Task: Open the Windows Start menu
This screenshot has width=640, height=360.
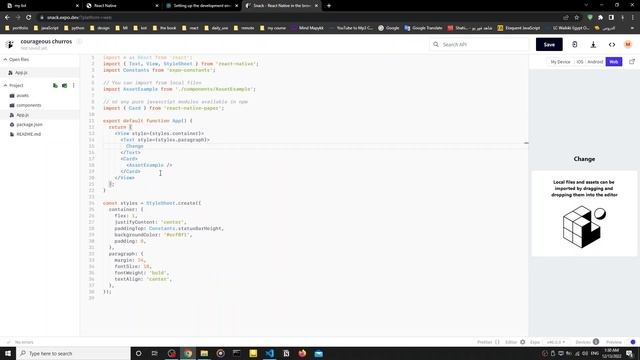Action: [x=8, y=353]
